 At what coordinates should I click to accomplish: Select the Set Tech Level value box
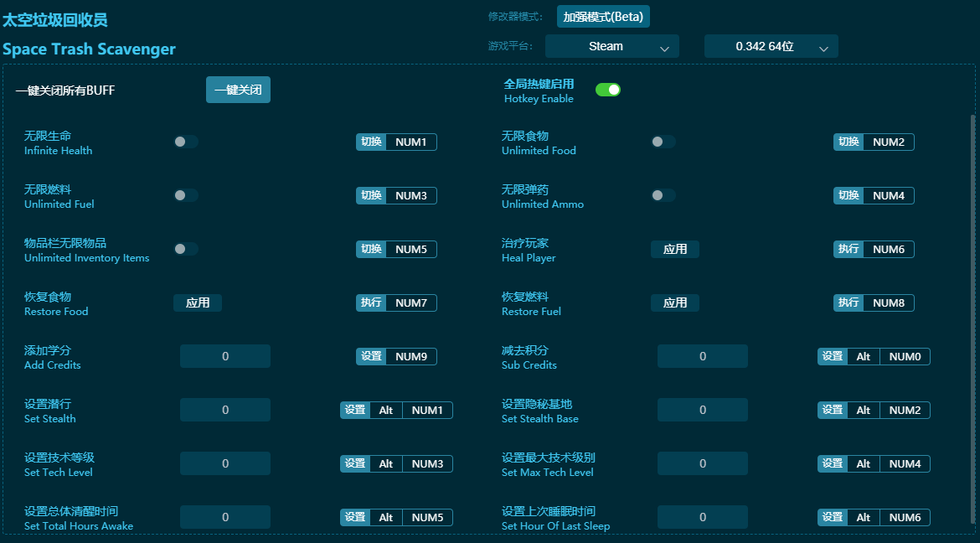(x=225, y=463)
